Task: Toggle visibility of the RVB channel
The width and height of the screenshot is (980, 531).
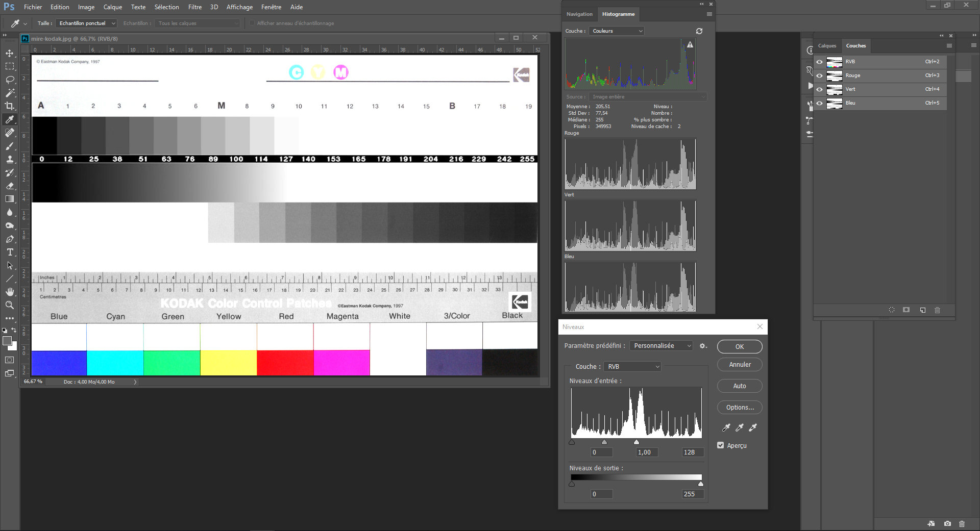Action: [820, 62]
